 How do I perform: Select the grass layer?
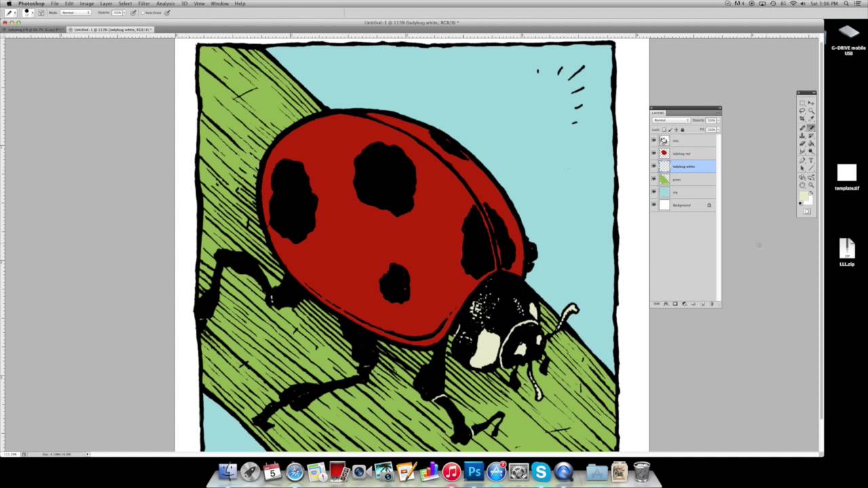pos(684,179)
